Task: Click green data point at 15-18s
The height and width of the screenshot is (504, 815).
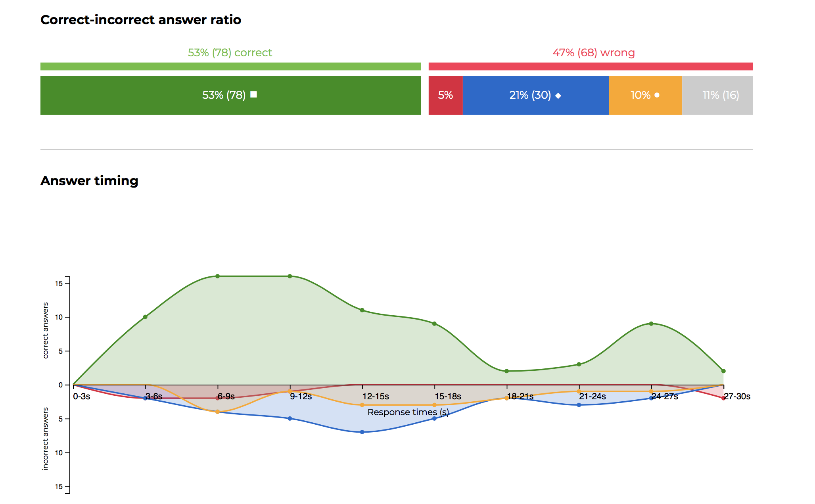Action: [434, 324]
